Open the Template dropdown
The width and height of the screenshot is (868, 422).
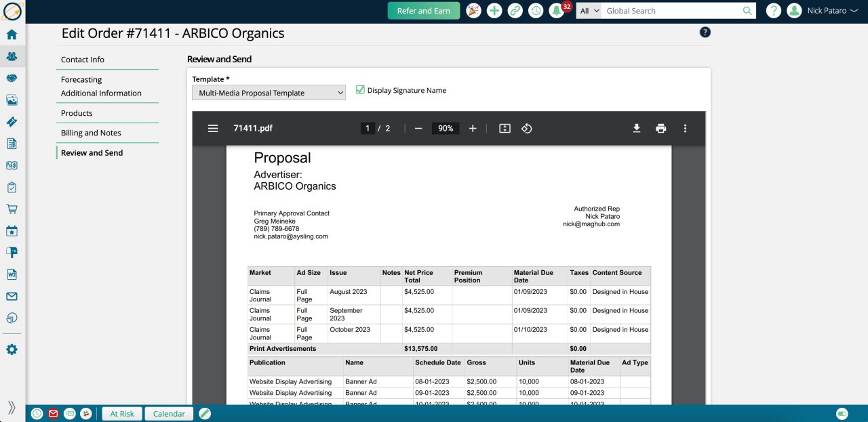pyautogui.click(x=269, y=92)
